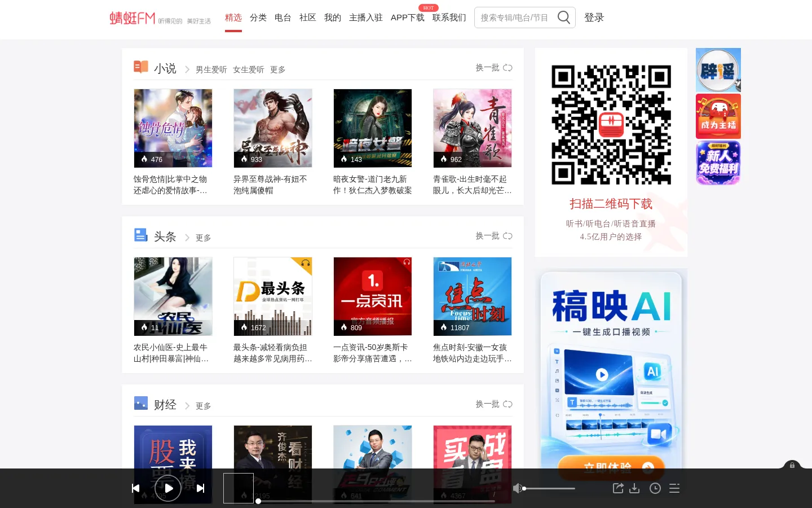The height and width of the screenshot is (508, 812).
Task: Open the playlist icon in player
Action: point(674,488)
